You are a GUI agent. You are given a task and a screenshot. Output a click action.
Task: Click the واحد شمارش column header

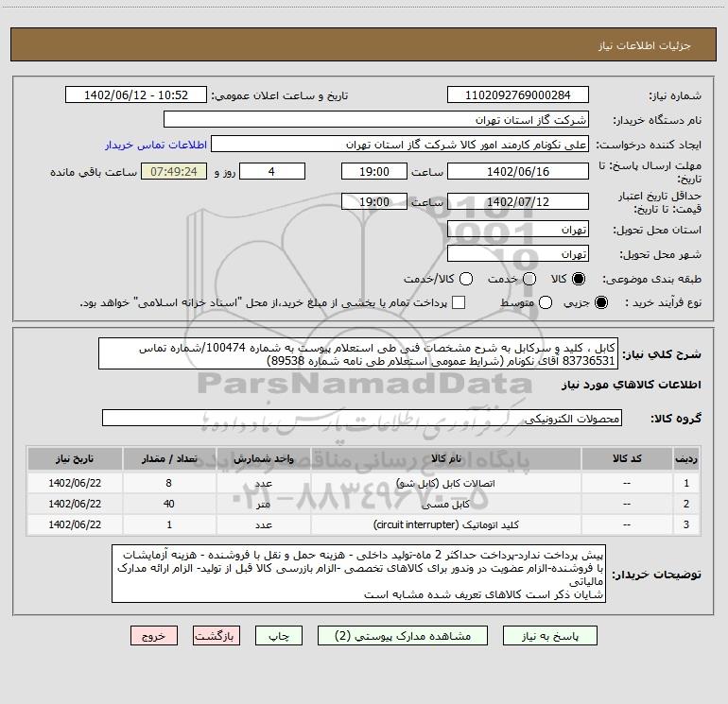tap(263, 459)
